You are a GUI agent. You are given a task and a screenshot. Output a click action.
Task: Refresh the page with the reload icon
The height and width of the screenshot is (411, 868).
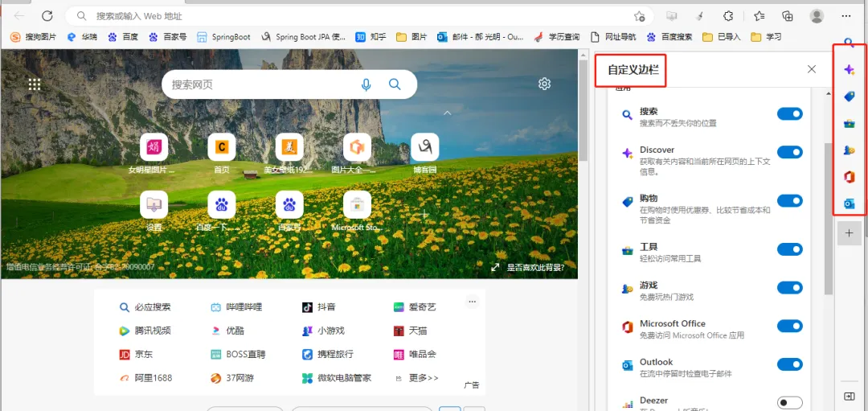click(47, 16)
